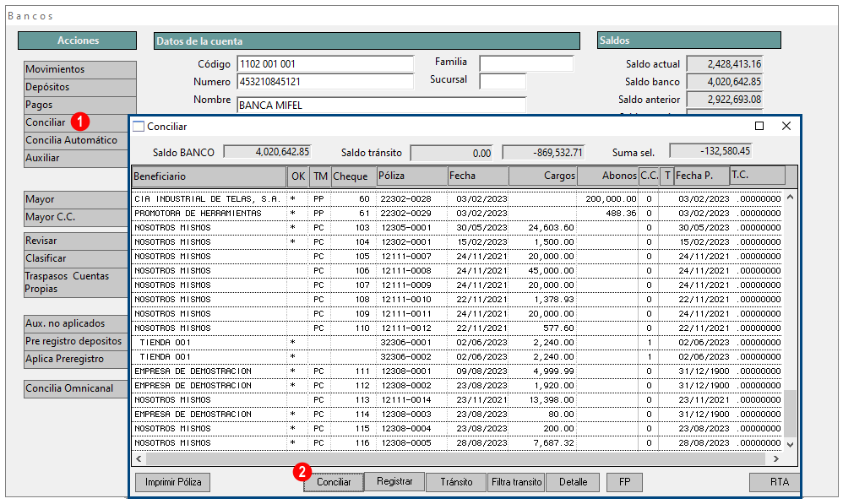Select the row with póliza 12305-0001
Screen dimensions: 843x504
(458, 228)
